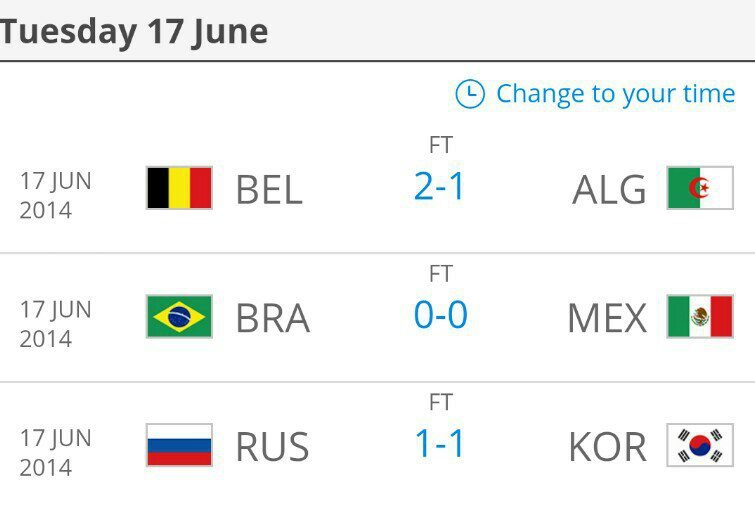This screenshot has height=506, width=755.
Task: Open the 2-1 Belgium vs Algeria score
Action: [439, 186]
